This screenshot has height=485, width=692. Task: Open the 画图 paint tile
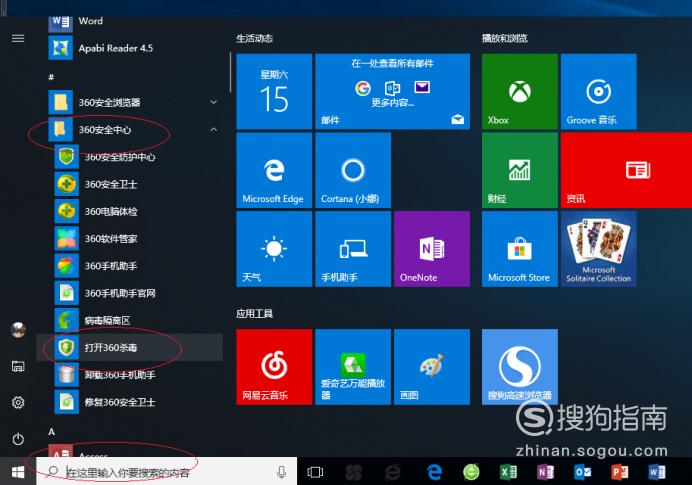pyautogui.click(x=432, y=367)
